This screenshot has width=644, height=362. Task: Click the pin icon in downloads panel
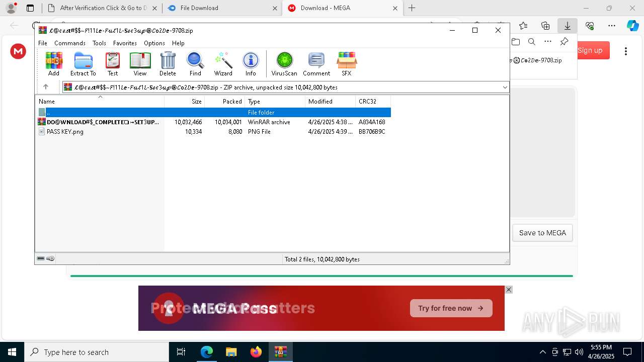click(564, 42)
